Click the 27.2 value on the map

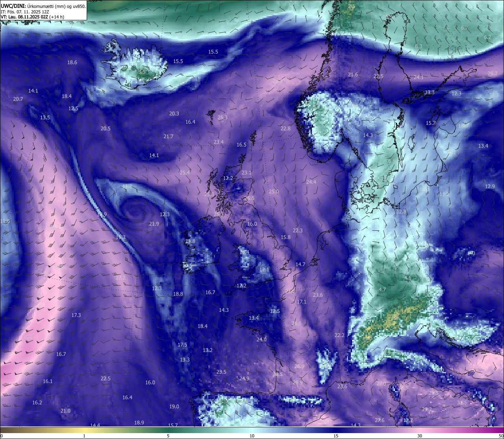pos(120,278)
